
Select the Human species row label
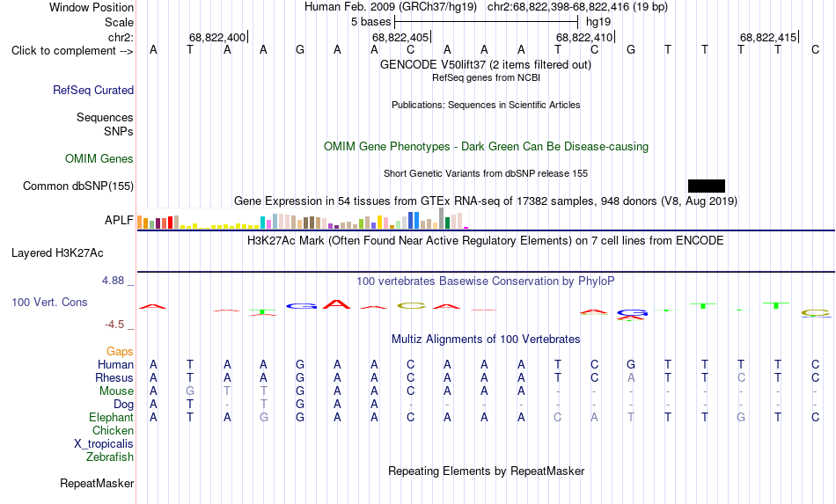pos(115,364)
